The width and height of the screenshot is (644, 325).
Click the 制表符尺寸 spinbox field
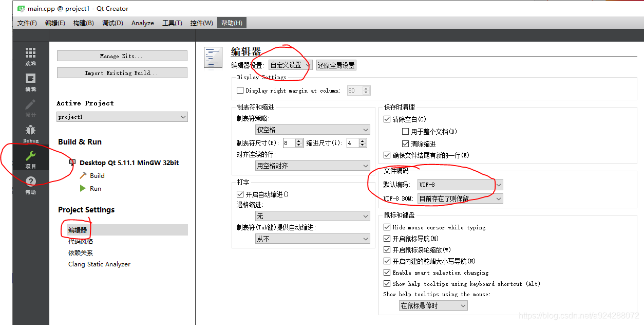coord(293,143)
